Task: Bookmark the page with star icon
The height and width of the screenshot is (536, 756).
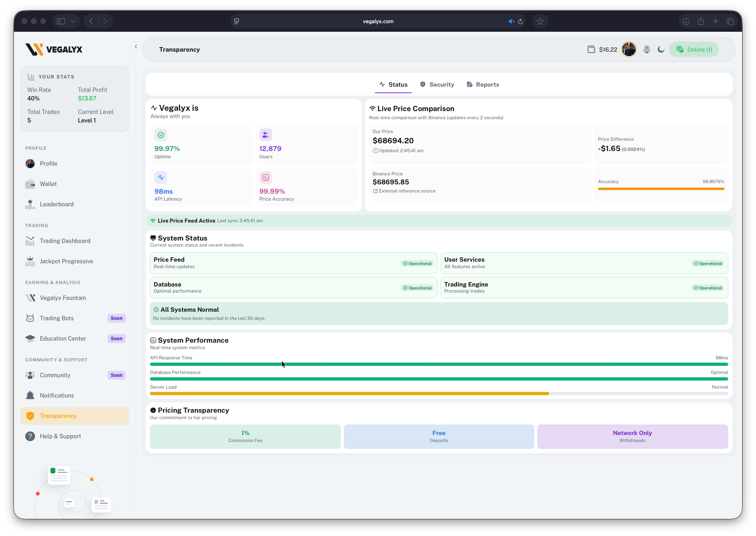Action: (540, 22)
